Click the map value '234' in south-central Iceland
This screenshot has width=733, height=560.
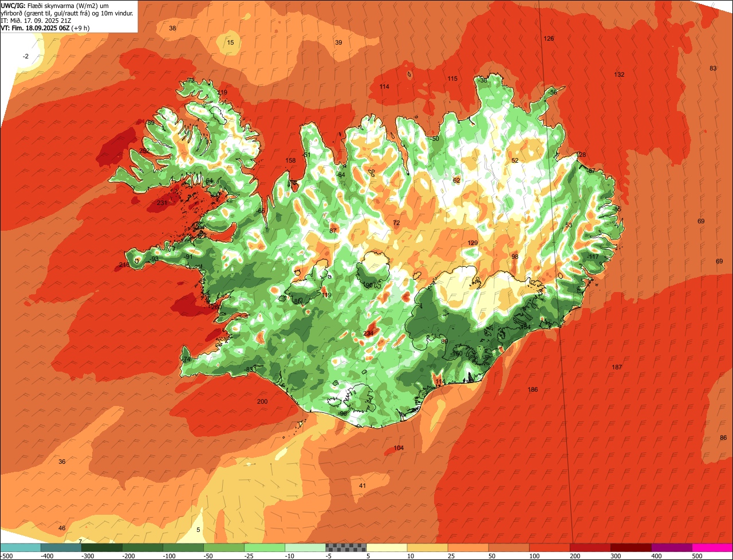pos(368,333)
